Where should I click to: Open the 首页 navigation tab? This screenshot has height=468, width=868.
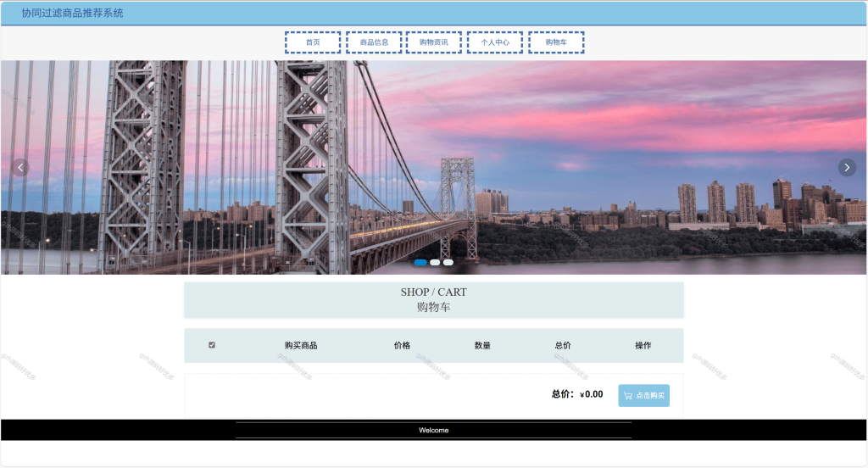coord(313,42)
